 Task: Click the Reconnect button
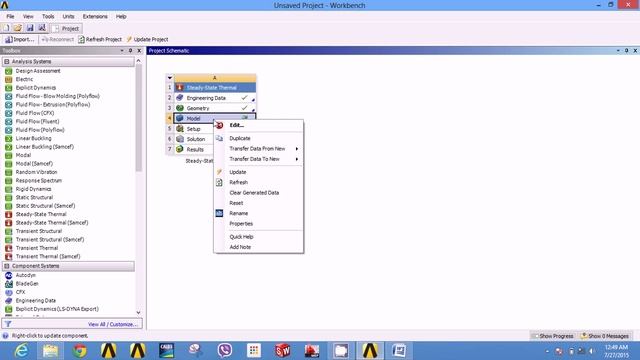[x=58, y=40]
